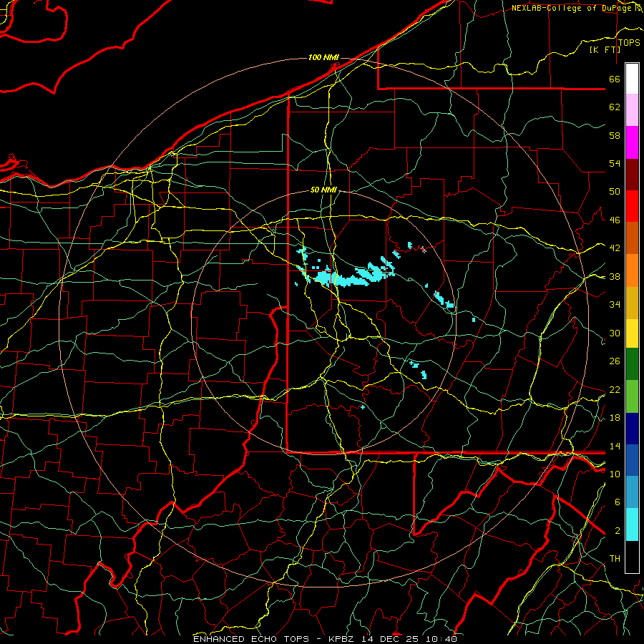The image size is (644, 644).
Task: Click the '42' legend value
Action: [x=615, y=248]
